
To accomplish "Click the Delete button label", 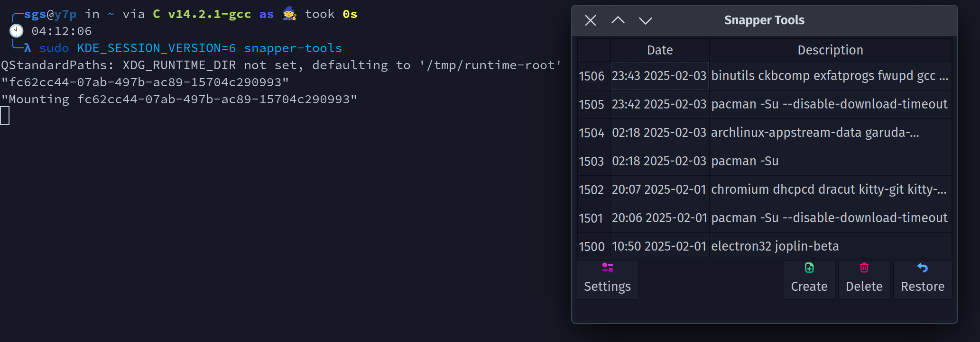I will (864, 287).
